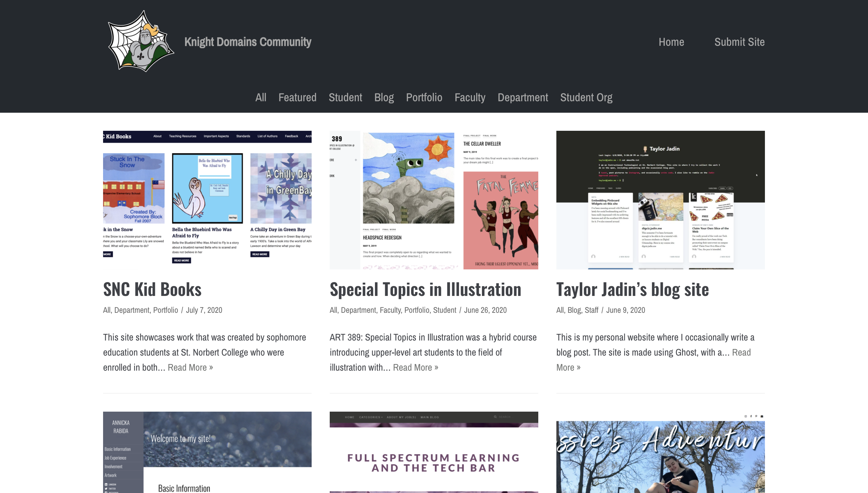The image size is (868, 493).
Task: Click Taylor Jadin's blog site screenshot
Action: point(660,200)
